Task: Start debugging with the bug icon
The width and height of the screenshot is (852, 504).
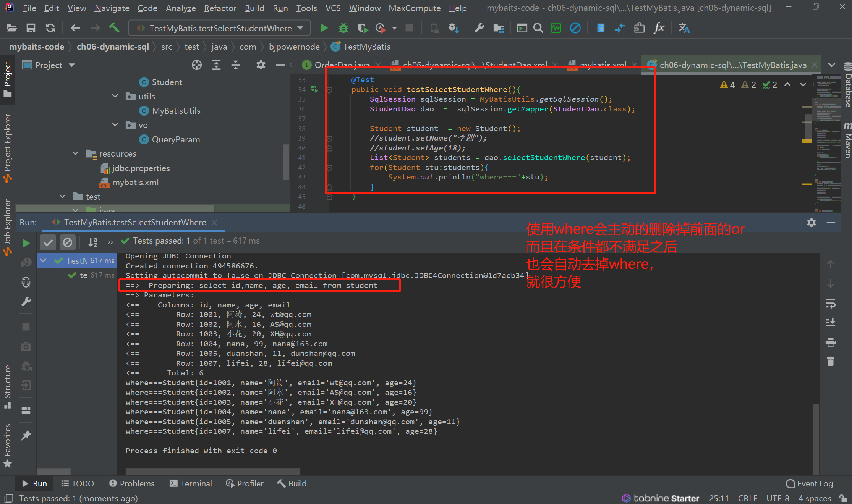Action: tap(343, 28)
